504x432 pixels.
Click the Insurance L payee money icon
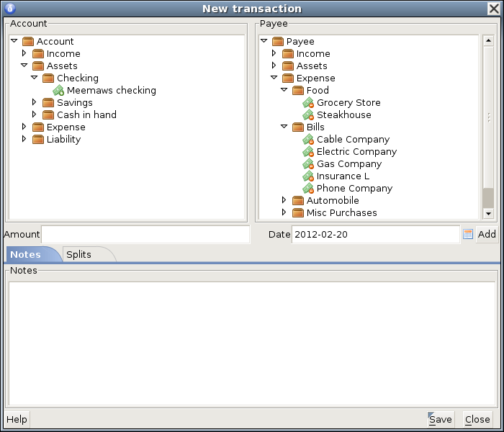click(x=308, y=176)
